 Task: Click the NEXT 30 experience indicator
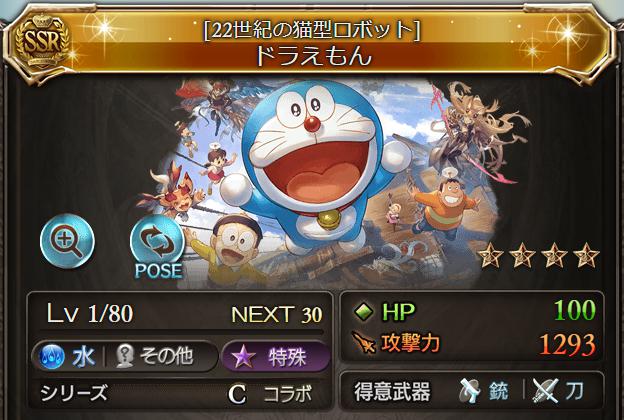pyautogui.click(x=277, y=315)
